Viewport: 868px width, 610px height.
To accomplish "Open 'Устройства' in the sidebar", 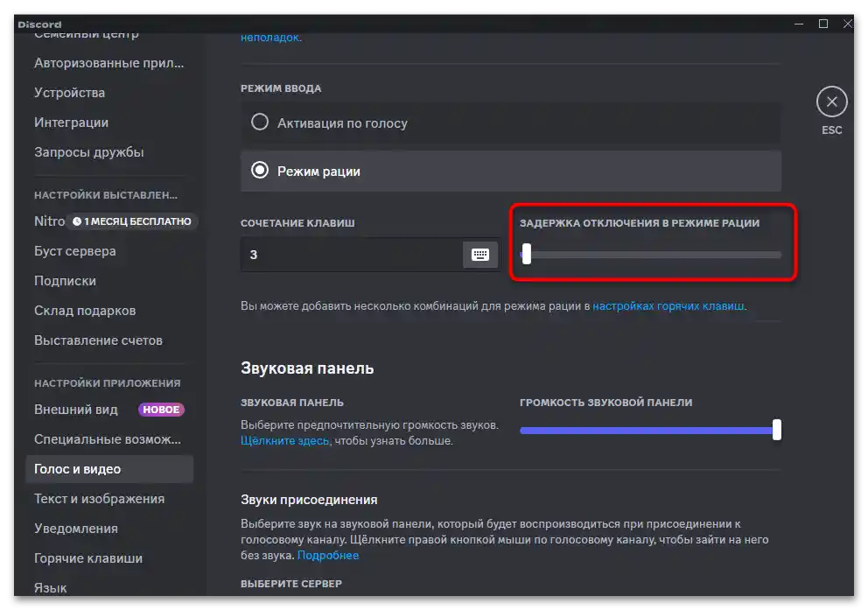I will [x=70, y=92].
